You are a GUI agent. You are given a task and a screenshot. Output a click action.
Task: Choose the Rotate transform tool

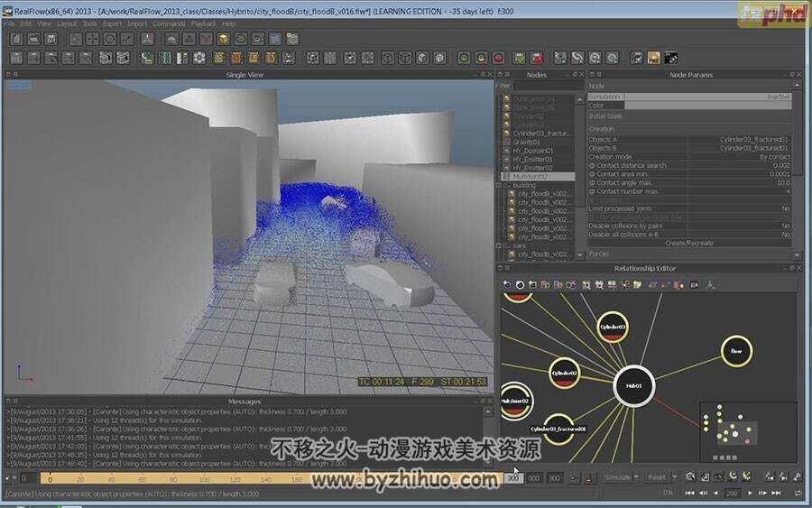[110, 39]
